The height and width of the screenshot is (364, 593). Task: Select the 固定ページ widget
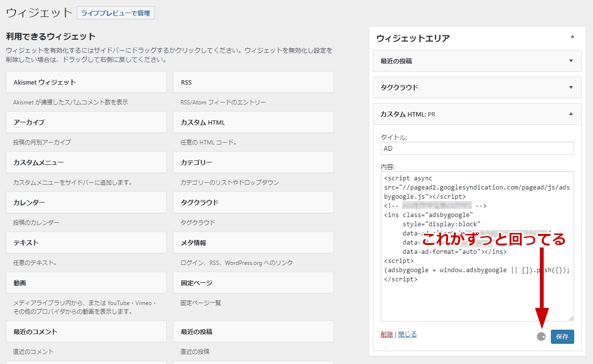tap(253, 283)
